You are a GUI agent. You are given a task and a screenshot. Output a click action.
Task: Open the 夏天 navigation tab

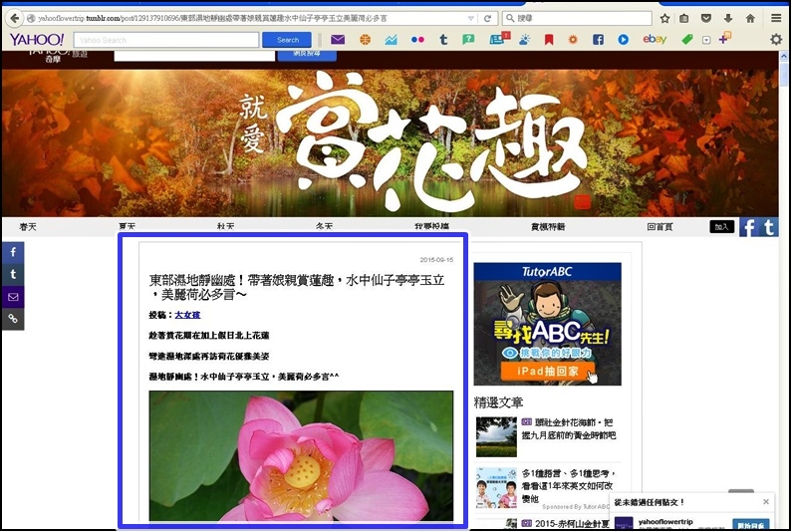[x=127, y=227]
